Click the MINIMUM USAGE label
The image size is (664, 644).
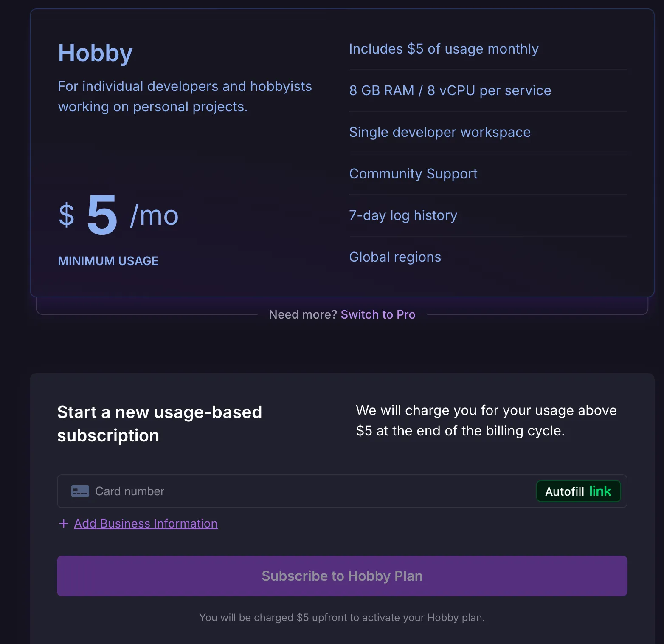pyautogui.click(x=108, y=260)
